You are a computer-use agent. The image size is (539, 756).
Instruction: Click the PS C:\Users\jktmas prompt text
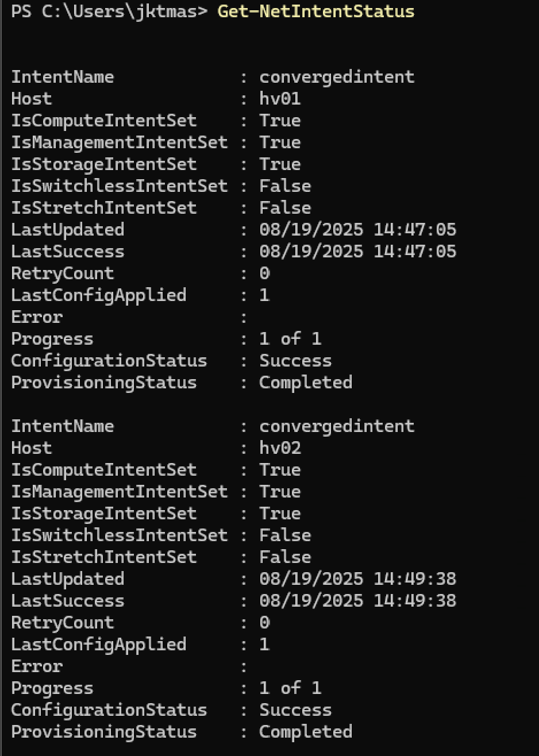coord(109,11)
